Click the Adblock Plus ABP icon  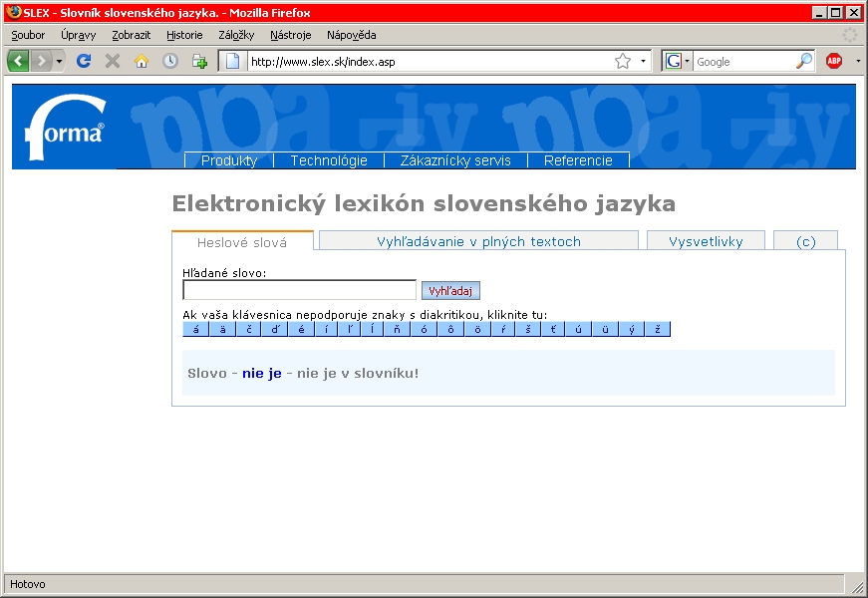(x=834, y=61)
